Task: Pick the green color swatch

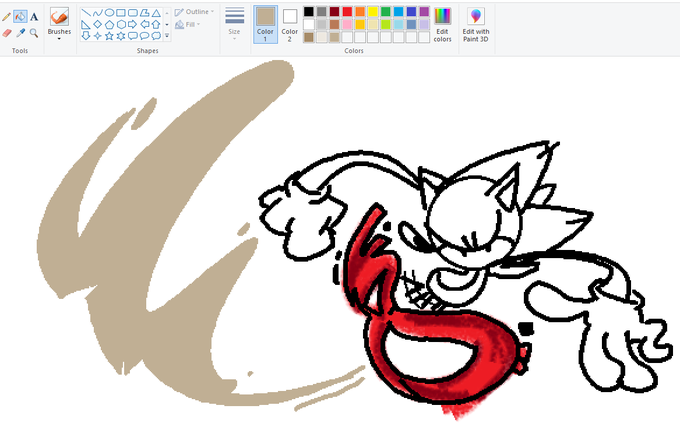Action: point(386,12)
